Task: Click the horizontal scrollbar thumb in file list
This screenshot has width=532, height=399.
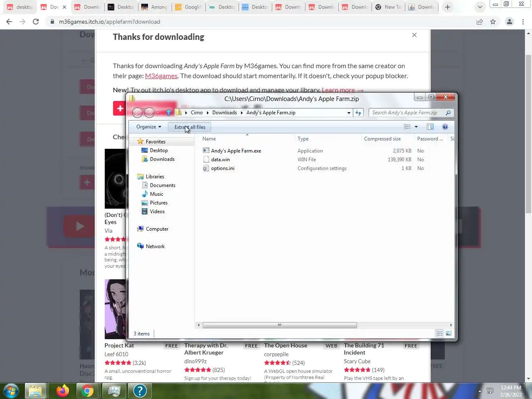Action: (x=279, y=325)
